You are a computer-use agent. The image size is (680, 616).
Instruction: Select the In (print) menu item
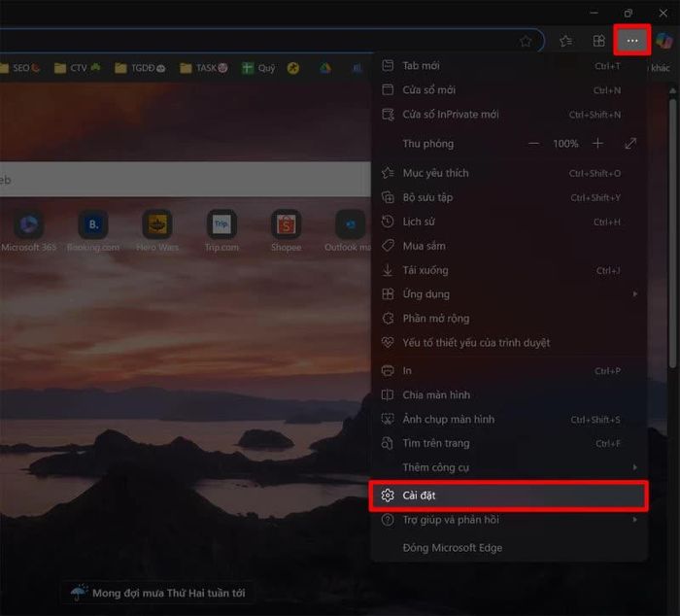point(509,371)
